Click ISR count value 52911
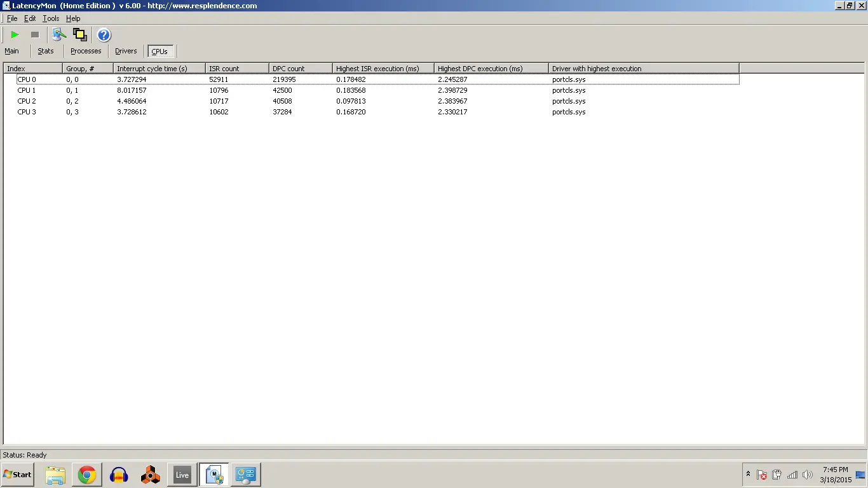 coord(219,79)
